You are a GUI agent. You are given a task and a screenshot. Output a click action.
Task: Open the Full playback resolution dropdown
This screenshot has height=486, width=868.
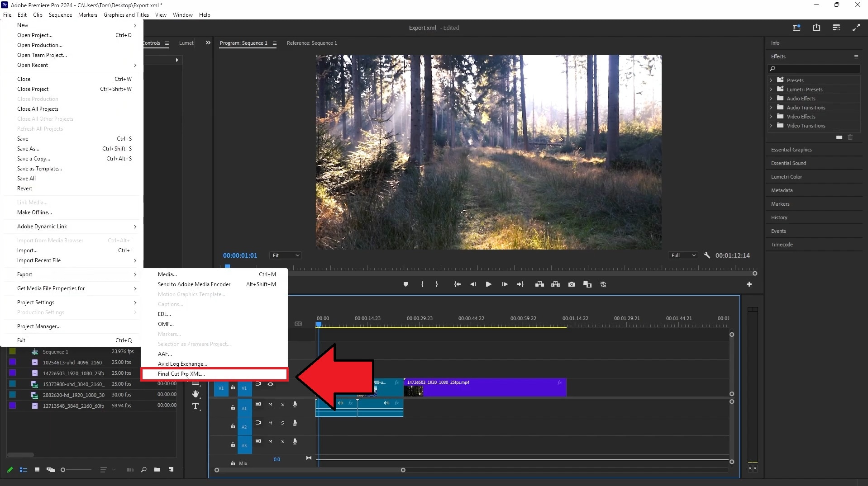pos(683,255)
